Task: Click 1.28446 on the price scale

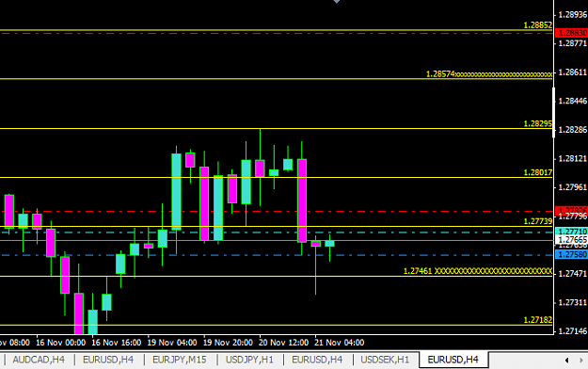Action: pyautogui.click(x=572, y=101)
